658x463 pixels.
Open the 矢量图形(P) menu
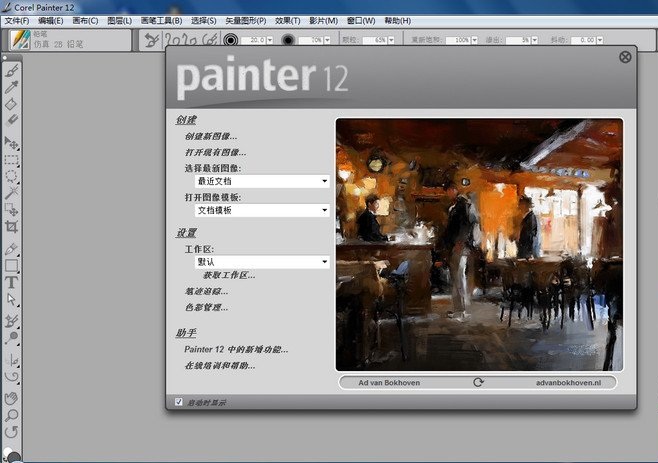coord(245,21)
